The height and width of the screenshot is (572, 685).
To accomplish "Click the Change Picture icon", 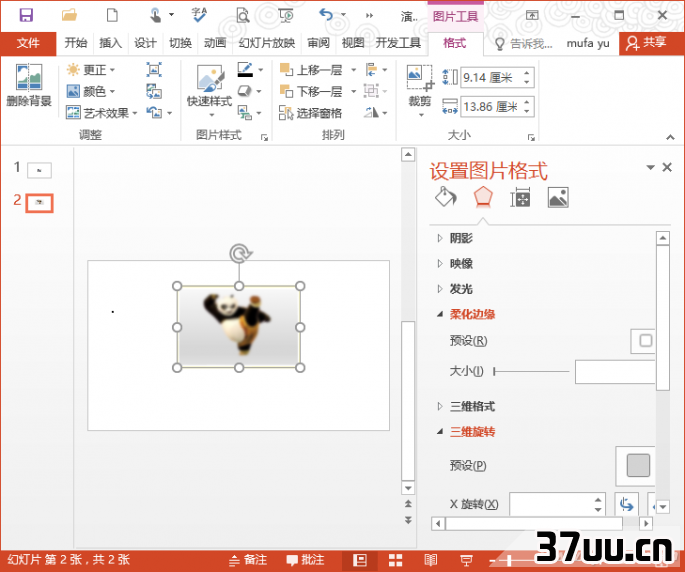I will [x=154, y=91].
